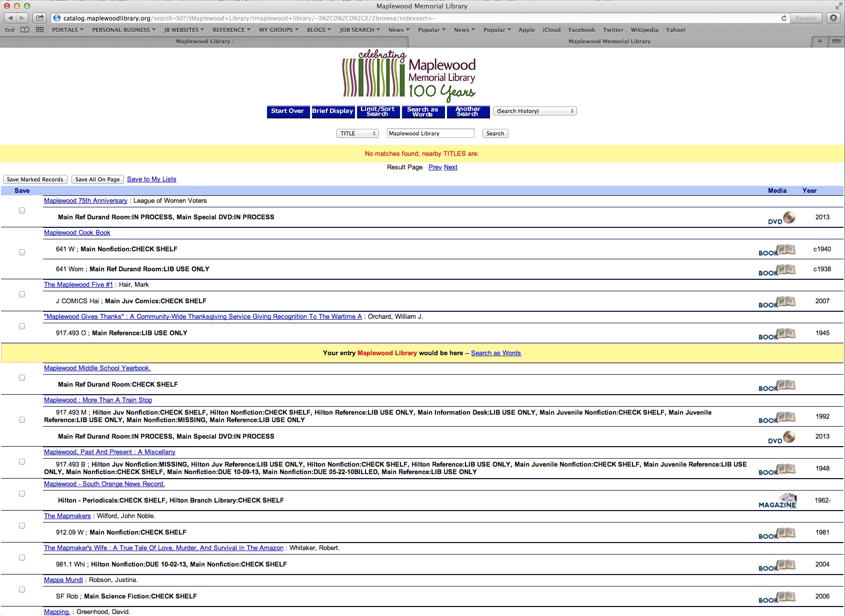Check The Mapmakers save box
This screenshot has height=616, width=845.
tap(22, 526)
